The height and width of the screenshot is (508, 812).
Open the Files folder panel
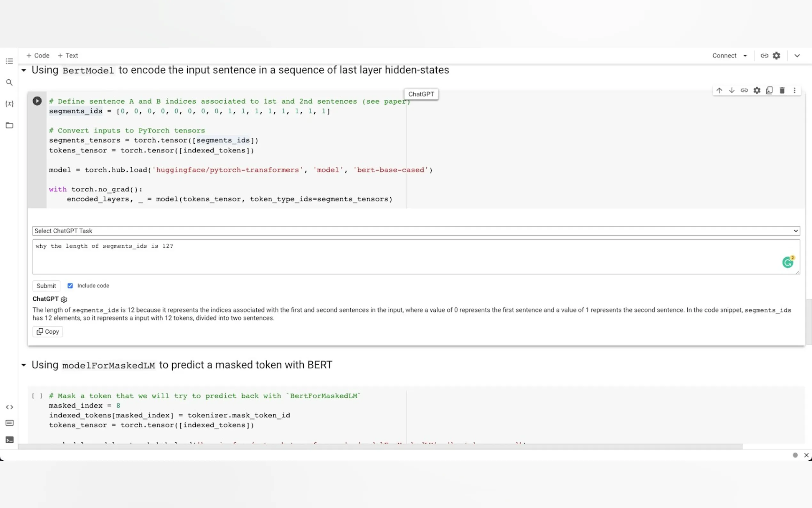pos(9,125)
